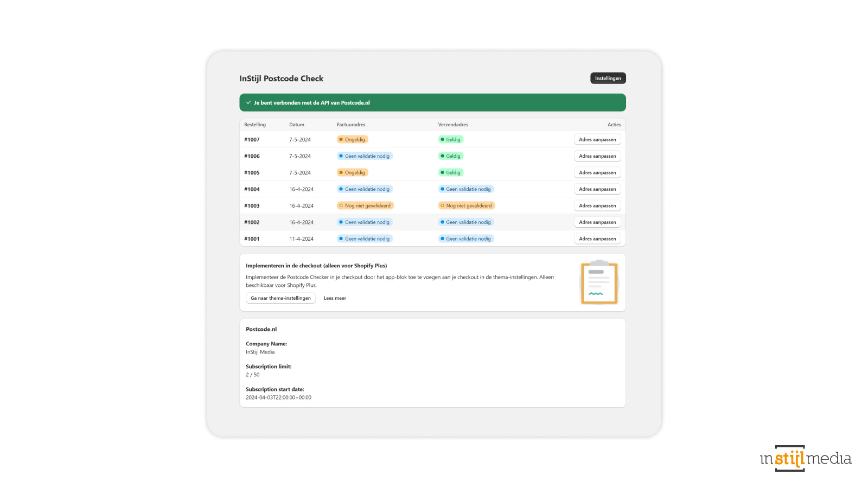Click the Verzendadres column header
This screenshot has height=488, width=868.
(453, 125)
